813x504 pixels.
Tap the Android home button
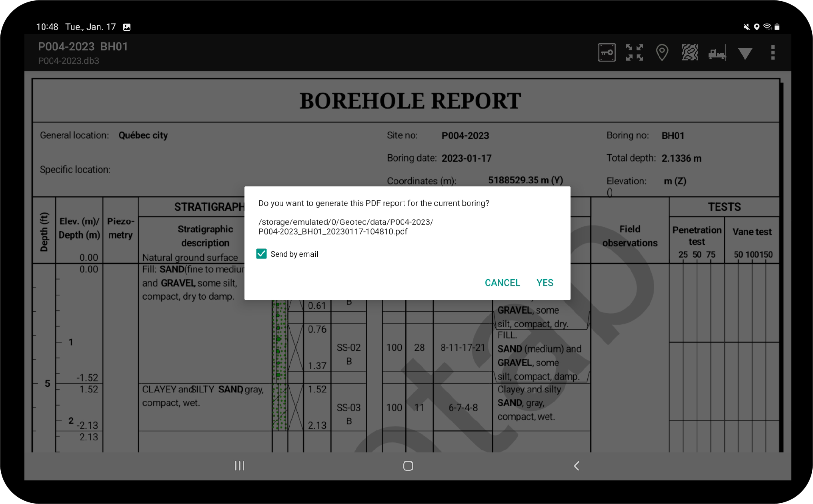click(x=408, y=466)
